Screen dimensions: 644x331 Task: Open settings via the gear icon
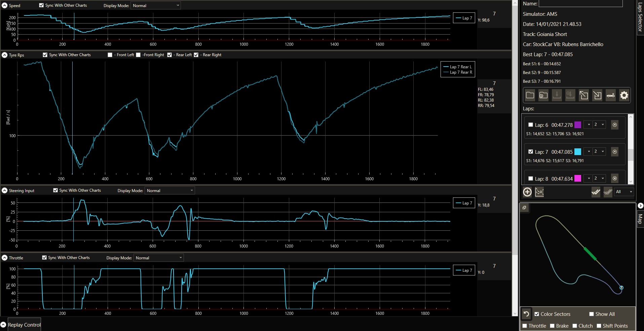624,96
